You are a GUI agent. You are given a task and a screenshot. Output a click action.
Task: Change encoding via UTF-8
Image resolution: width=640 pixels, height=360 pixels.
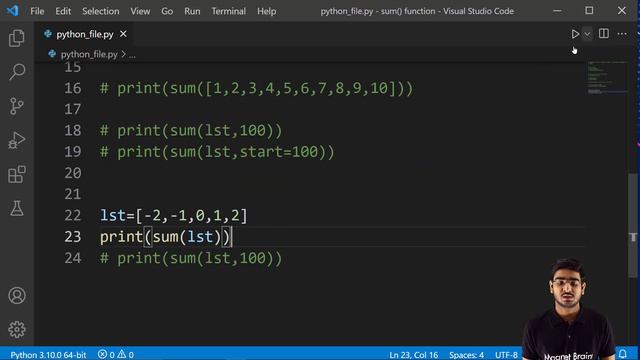click(x=506, y=355)
